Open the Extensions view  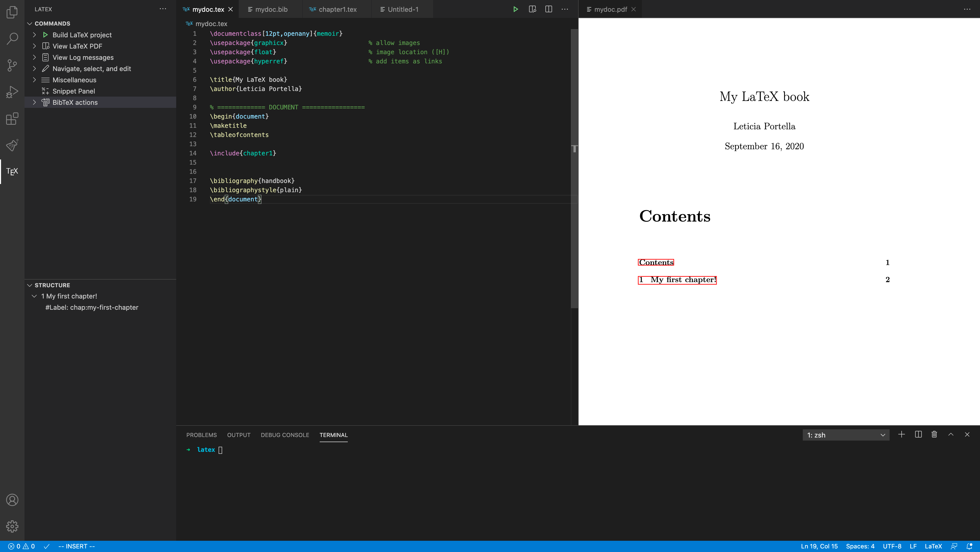point(12,118)
